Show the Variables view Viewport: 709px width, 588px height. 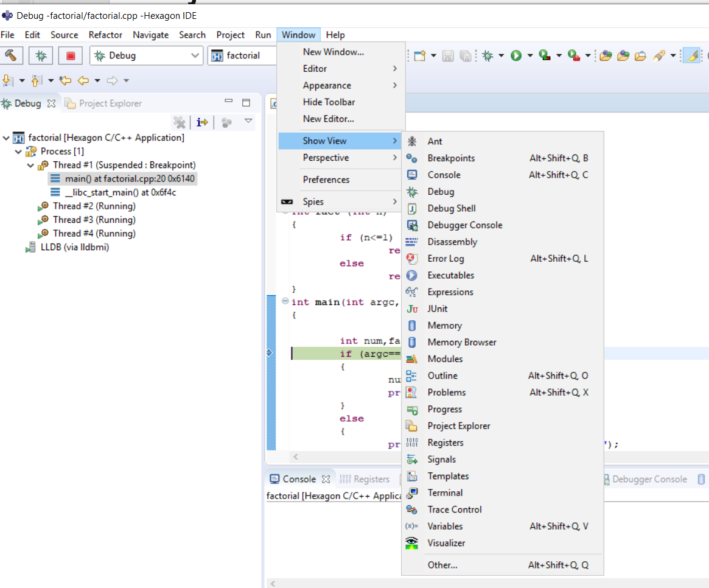point(502,527)
